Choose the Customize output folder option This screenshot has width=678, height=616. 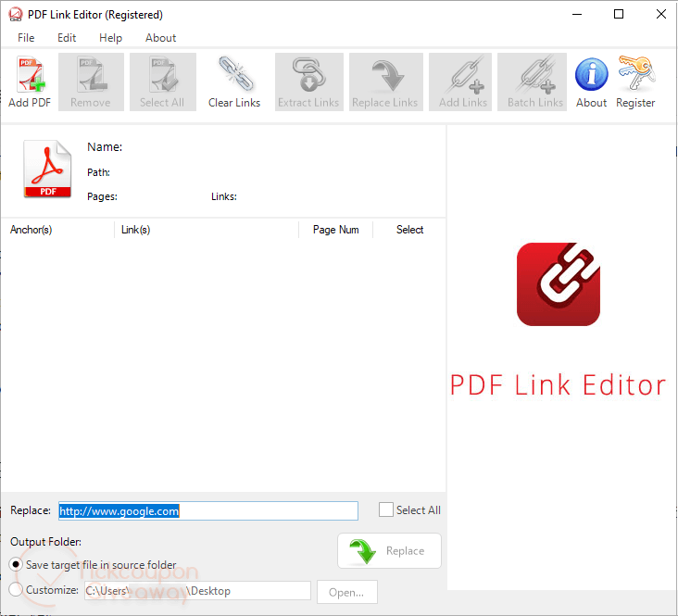(x=16, y=590)
